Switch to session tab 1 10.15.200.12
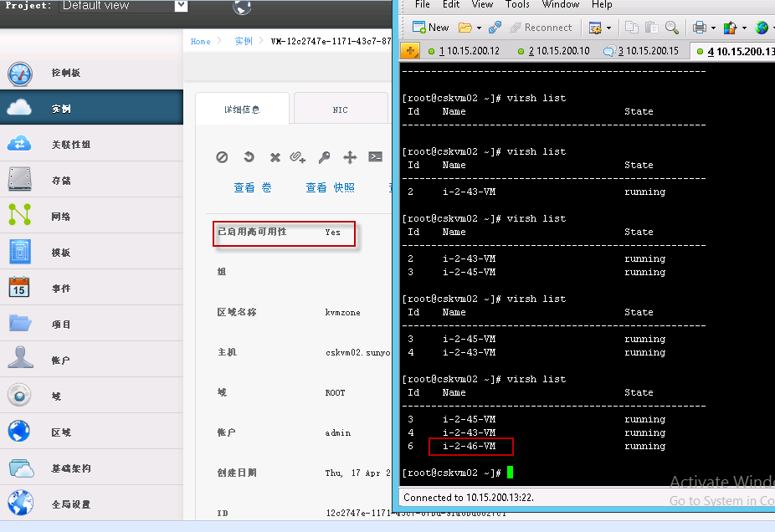 [464, 51]
